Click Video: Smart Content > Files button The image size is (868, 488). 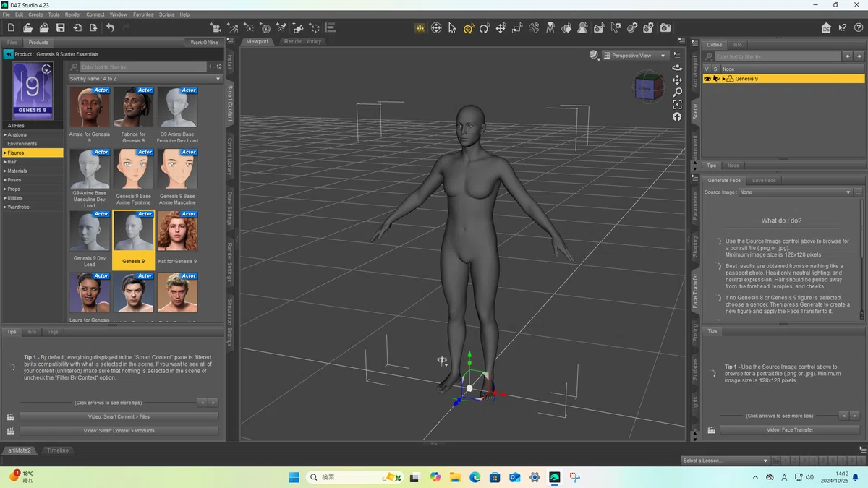coord(119,417)
